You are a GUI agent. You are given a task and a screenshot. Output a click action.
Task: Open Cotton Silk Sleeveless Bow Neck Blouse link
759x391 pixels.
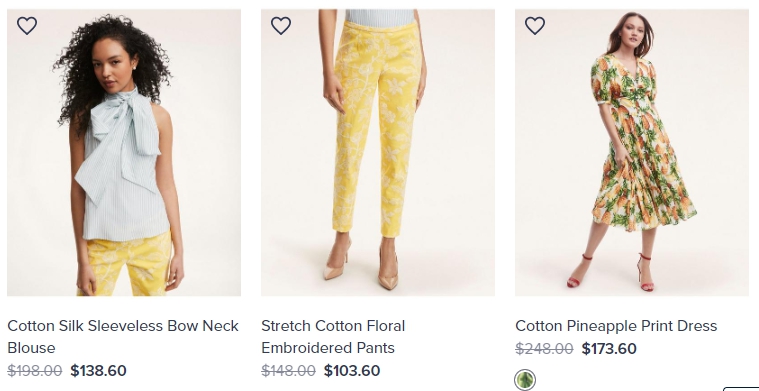tap(123, 337)
